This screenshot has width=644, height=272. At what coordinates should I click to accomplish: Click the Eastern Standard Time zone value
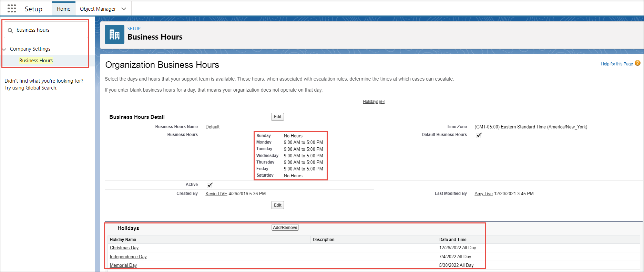(x=531, y=127)
